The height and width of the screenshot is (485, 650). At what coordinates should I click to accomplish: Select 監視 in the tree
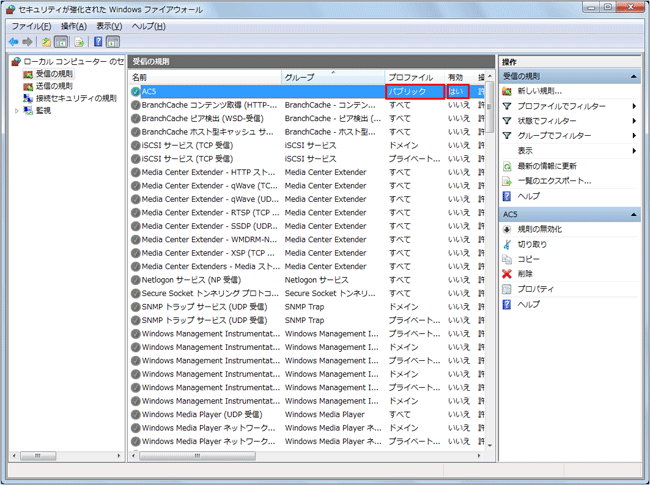pyautogui.click(x=43, y=111)
